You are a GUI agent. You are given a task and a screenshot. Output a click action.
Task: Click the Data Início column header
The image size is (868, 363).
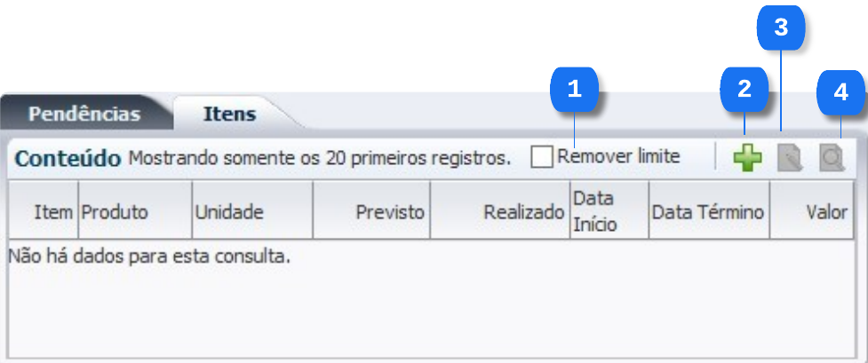click(x=609, y=210)
